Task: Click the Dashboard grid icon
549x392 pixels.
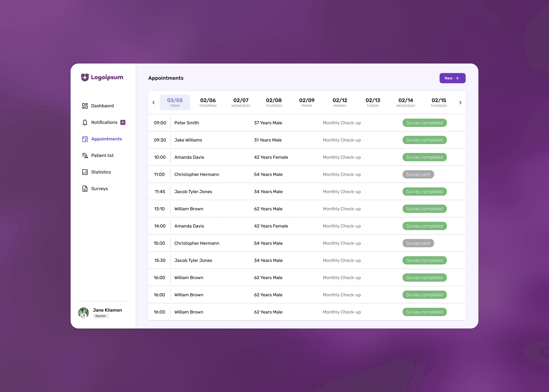Action: tap(85, 106)
